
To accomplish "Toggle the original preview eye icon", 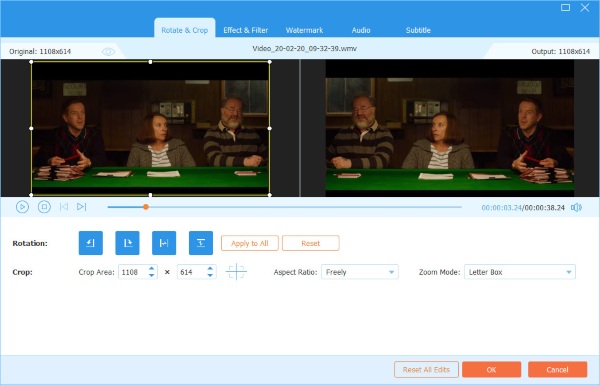I will point(108,52).
